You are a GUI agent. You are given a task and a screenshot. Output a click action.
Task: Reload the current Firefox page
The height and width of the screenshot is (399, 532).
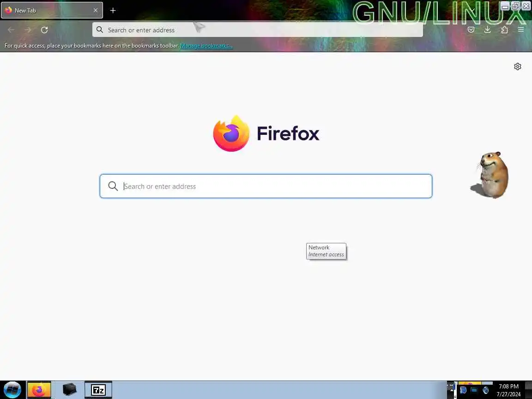(x=44, y=30)
